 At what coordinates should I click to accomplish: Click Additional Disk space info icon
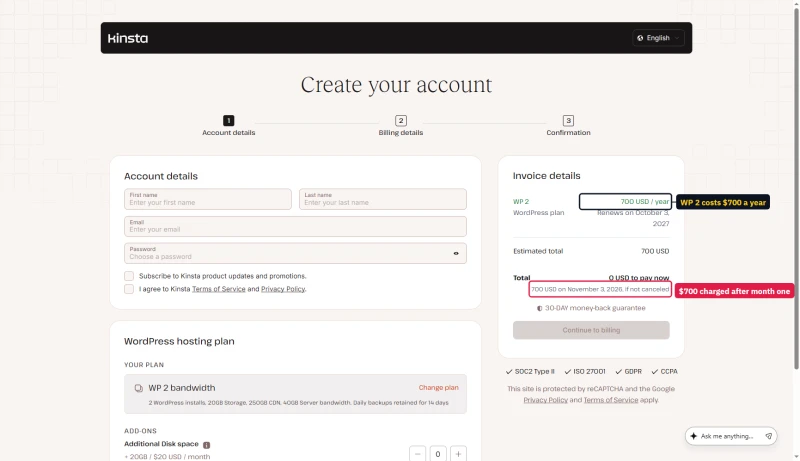point(207,445)
